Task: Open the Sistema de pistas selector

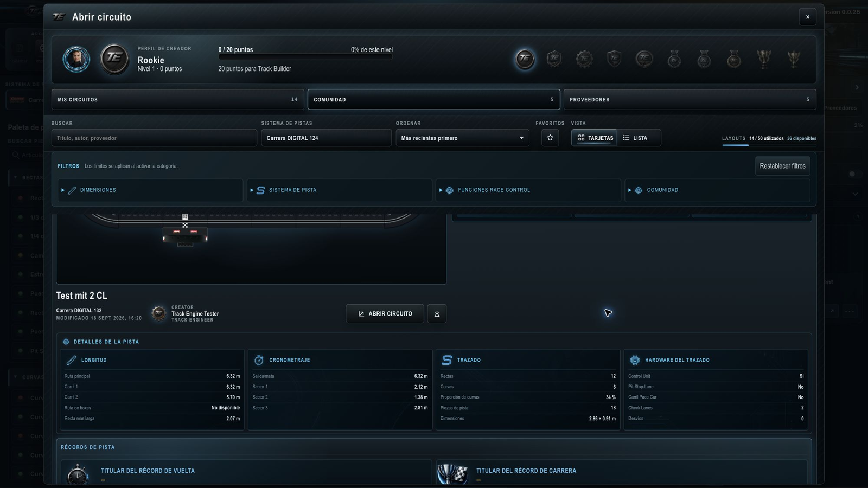Action: click(326, 138)
